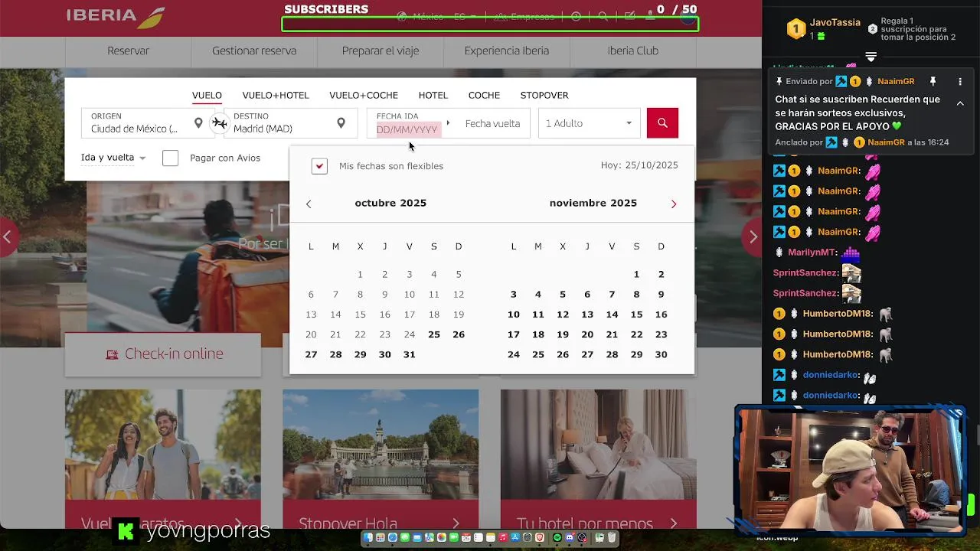Open the Preparar el viaje menu

[381, 51]
